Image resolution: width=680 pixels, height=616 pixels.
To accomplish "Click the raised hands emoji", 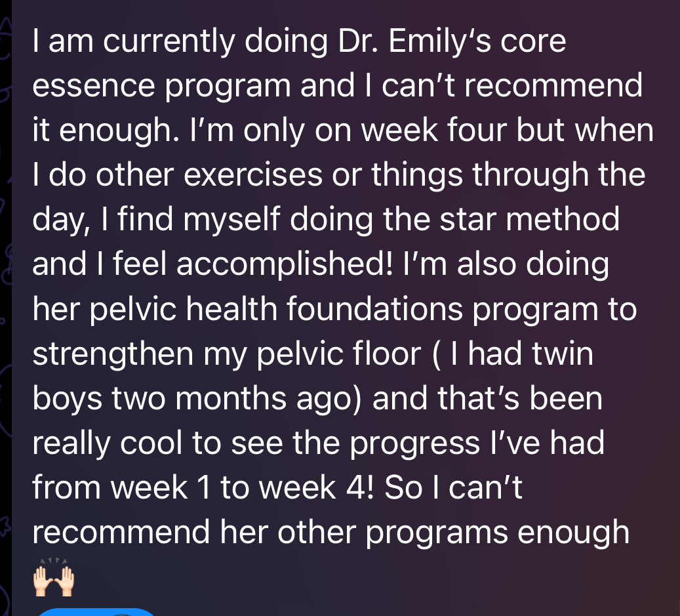I will click(x=54, y=578).
